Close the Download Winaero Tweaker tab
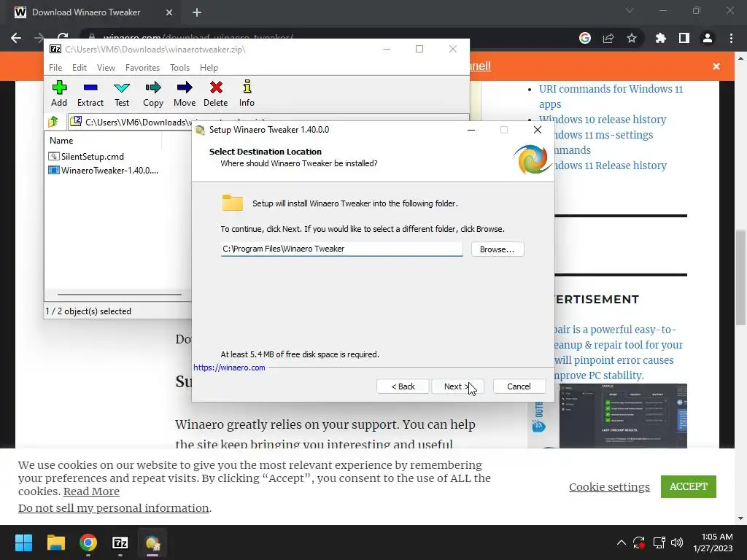Screen dimensions: 747x560 click(x=169, y=12)
